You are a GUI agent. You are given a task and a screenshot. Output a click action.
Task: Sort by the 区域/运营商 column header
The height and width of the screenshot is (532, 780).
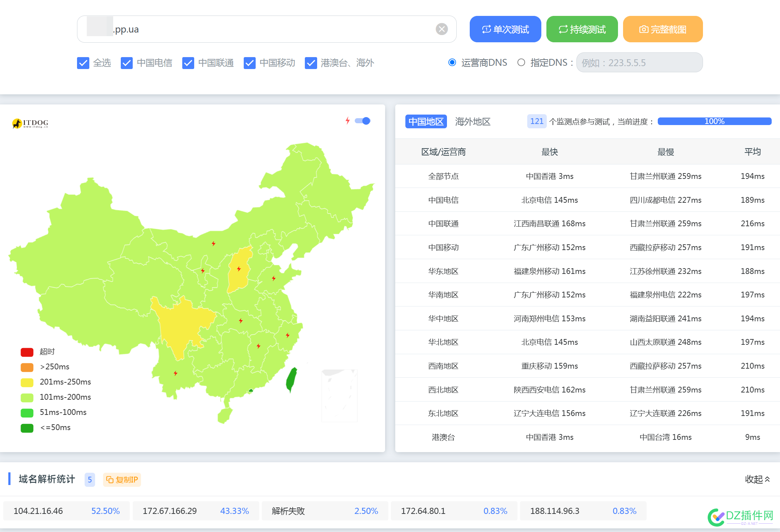click(x=443, y=152)
